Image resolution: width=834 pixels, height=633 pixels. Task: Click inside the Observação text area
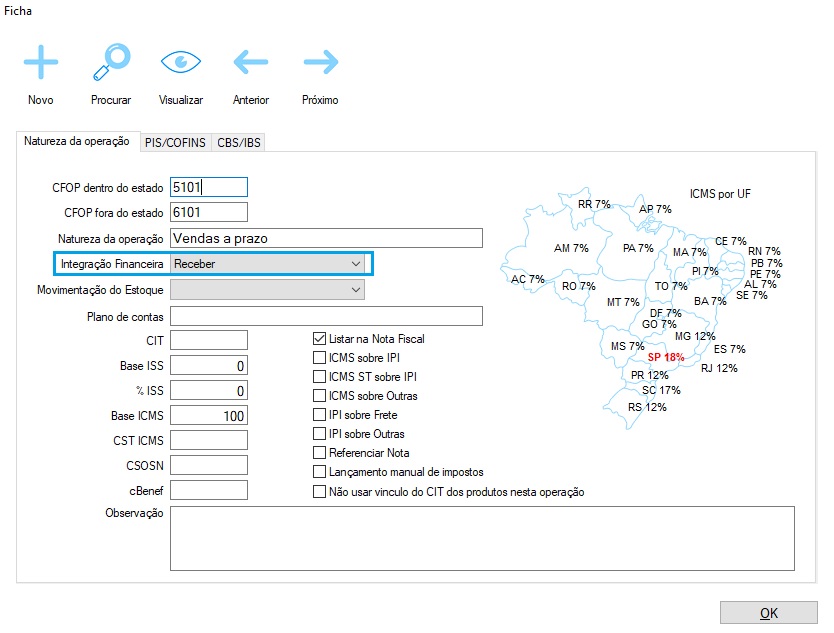pos(482,538)
